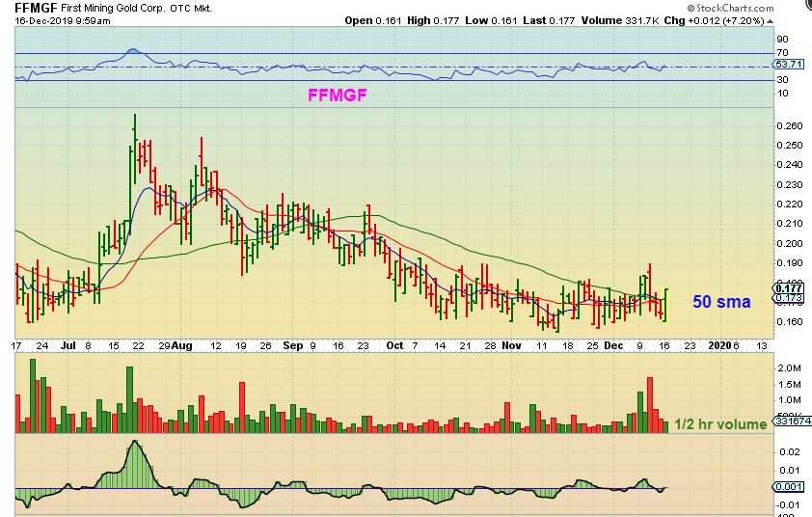Click the 0.02 MACD axis label

(x=790, y=452)
